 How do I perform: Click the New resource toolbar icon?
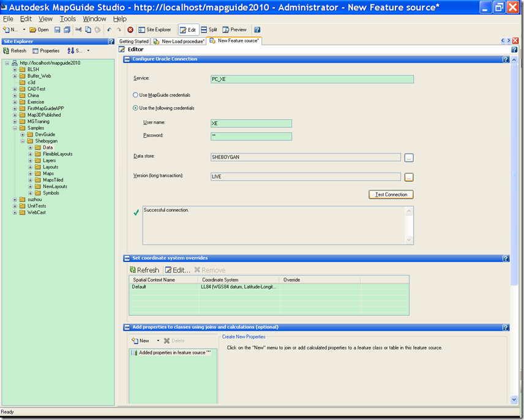tap(10, 30)
